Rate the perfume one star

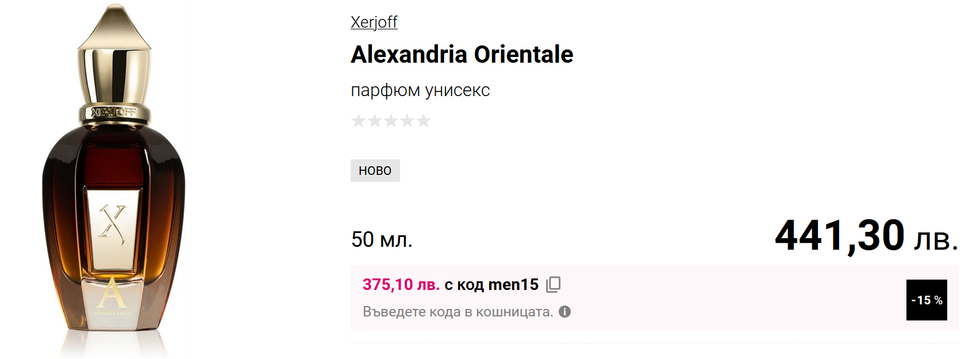358,121
